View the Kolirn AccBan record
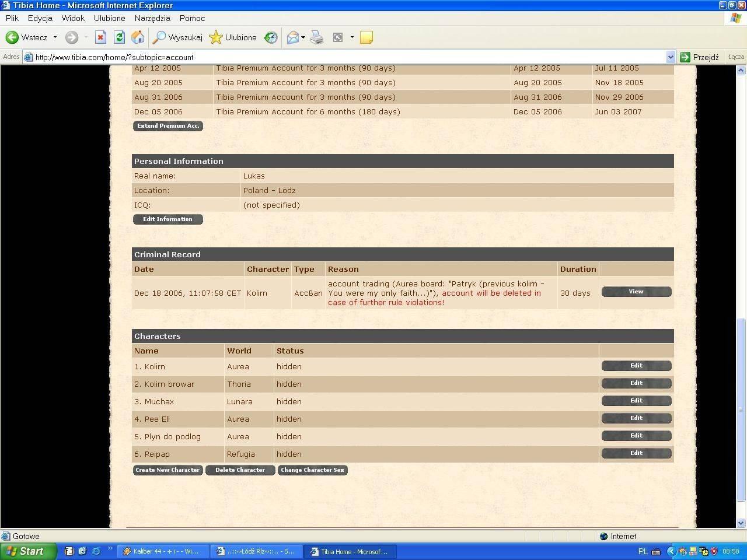747x560 pixels. [x=636, y=292]
